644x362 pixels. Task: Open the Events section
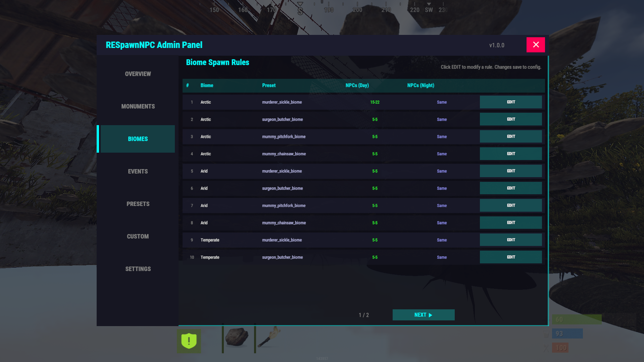[138, 171]
